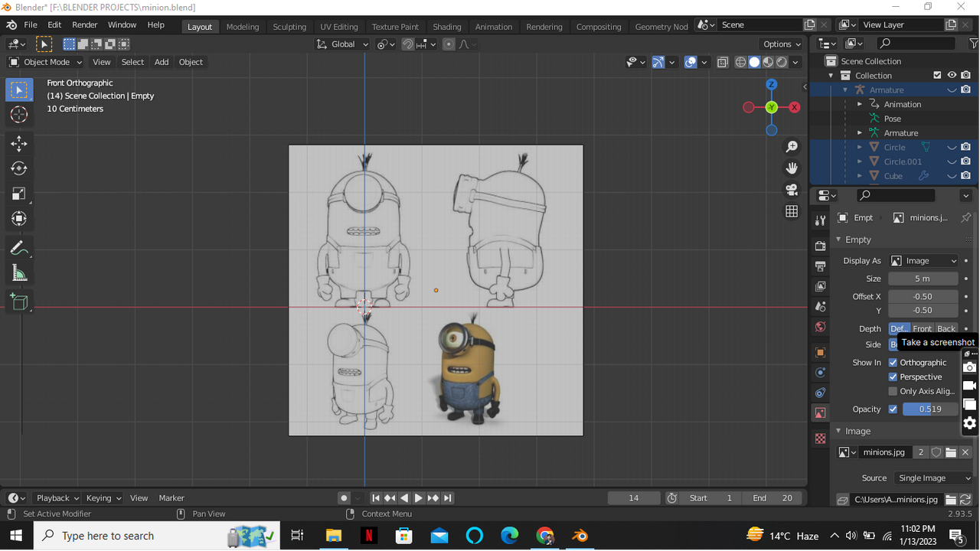The image size is (980, 551).
Task: Open Render properties tab
Action: coord(820,246)
